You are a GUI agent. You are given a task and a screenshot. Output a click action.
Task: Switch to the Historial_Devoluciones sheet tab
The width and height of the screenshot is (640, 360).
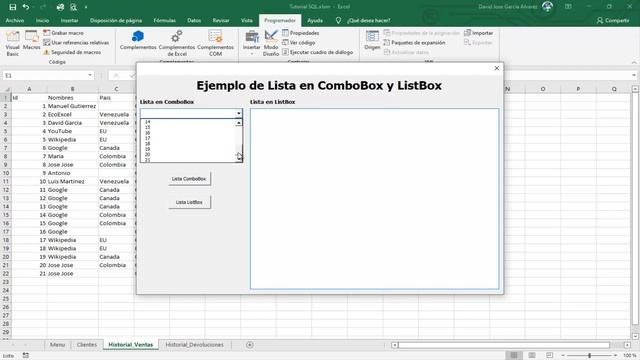click(194, 345)
